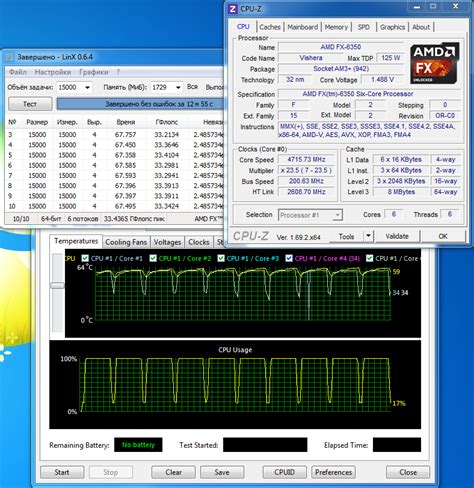This screenshot has width=474, height=488.
Task: Switch to the Clocks tab
Action: click(199, 242)
